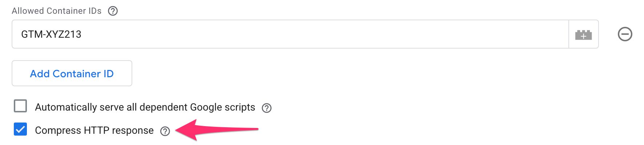Click empty space inside the container ID textbox
Viewport: 644px width, 145px height.
click(x=327, y=34)
